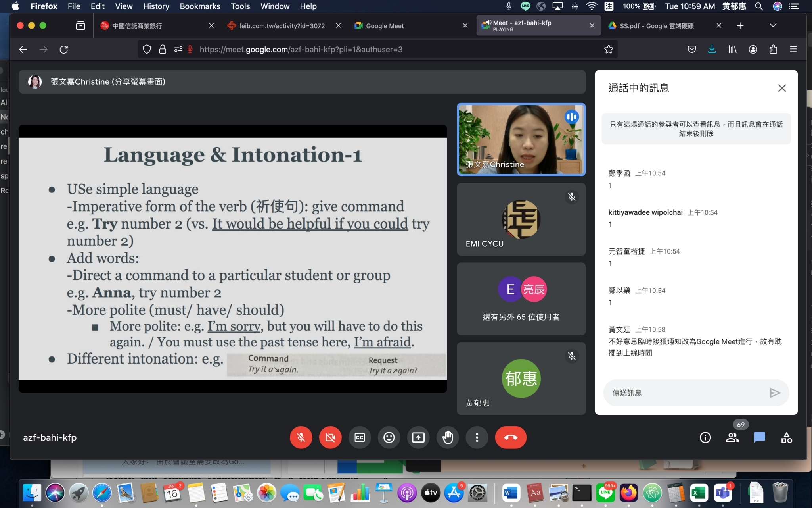Reload the current page
Viewport: 812px width, 508px height.
click(64, 49)
